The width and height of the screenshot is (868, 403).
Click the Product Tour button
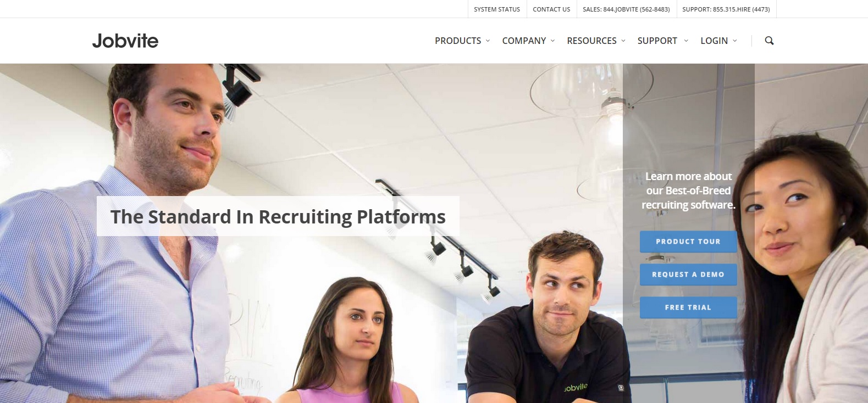[x=688, y=242]
